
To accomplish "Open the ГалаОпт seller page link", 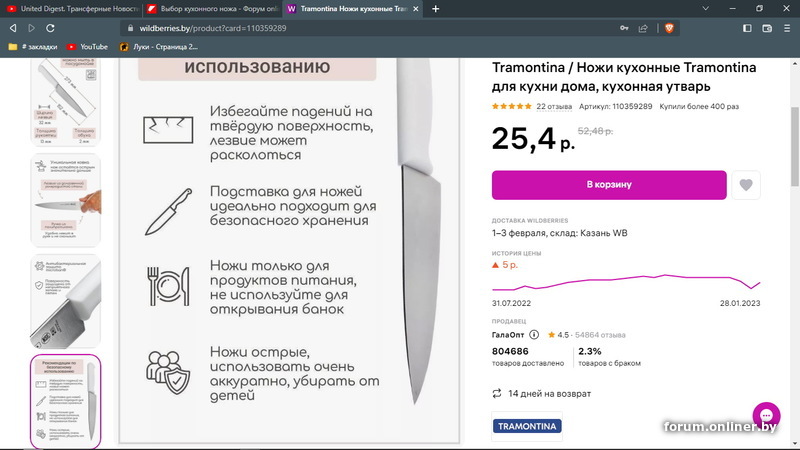I will [x=508, y=335].
